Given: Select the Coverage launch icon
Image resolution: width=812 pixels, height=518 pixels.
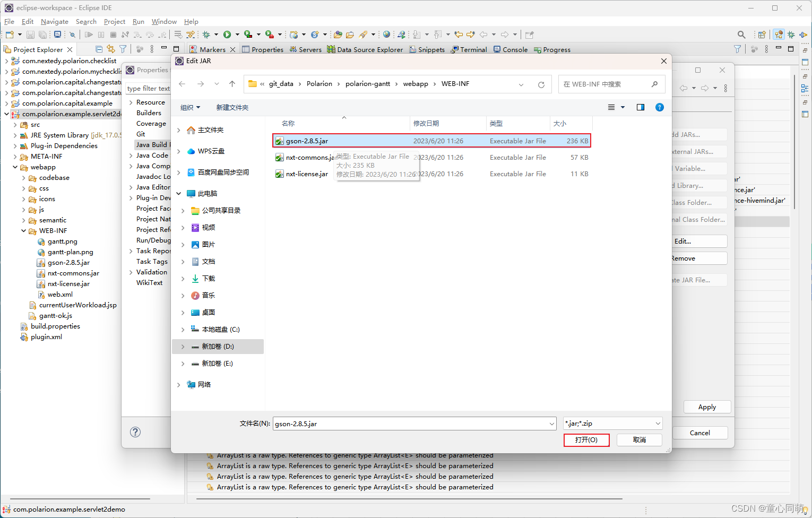Looking at the screenshot, I should point(248,34).
